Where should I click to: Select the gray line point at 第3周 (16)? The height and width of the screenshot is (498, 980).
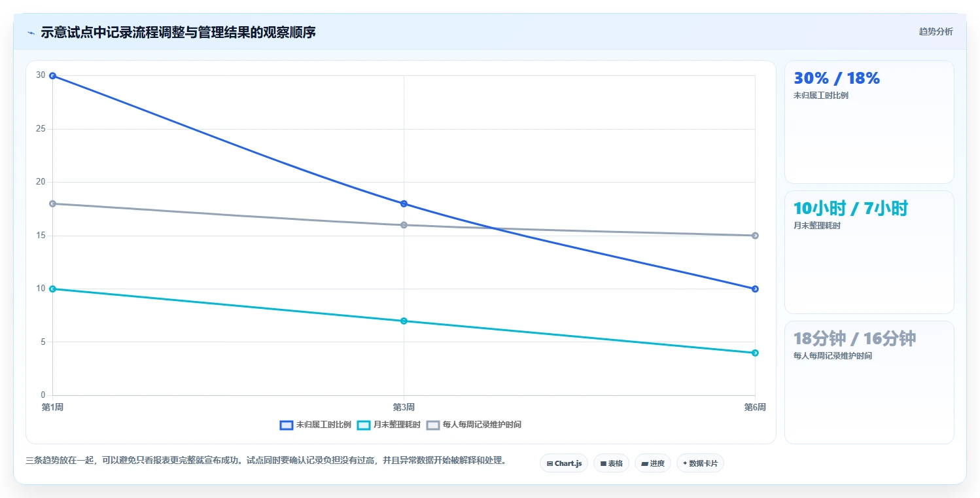click(404, 225)
